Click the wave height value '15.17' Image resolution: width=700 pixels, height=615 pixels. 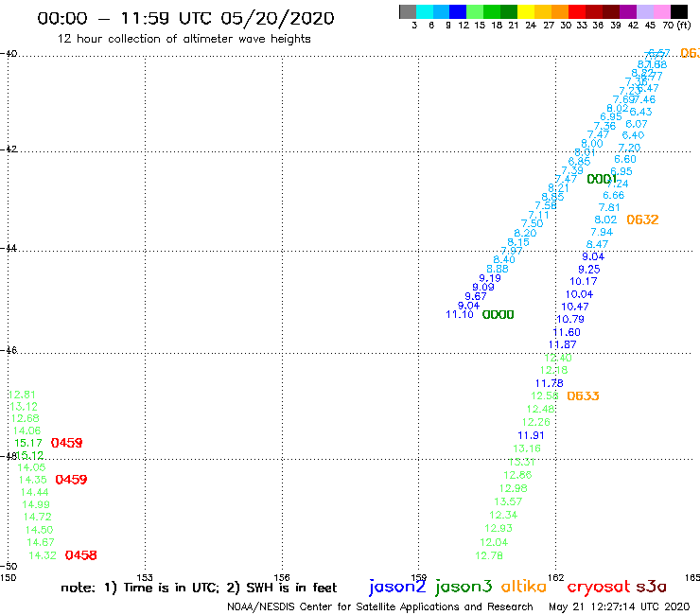pos(28,443)
